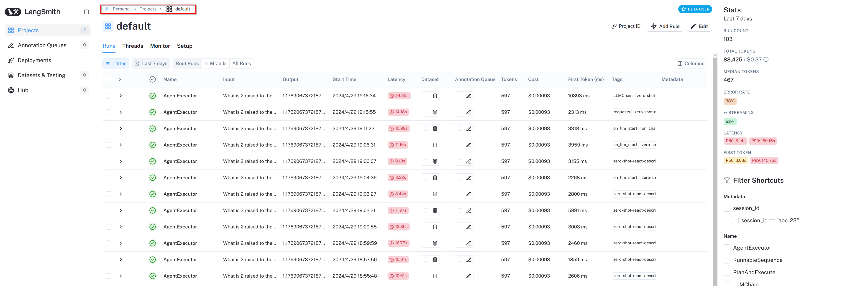Screen dimensions: 868x286
Task: Open Hub globe icon in sidebar
Action: [11, 90]
